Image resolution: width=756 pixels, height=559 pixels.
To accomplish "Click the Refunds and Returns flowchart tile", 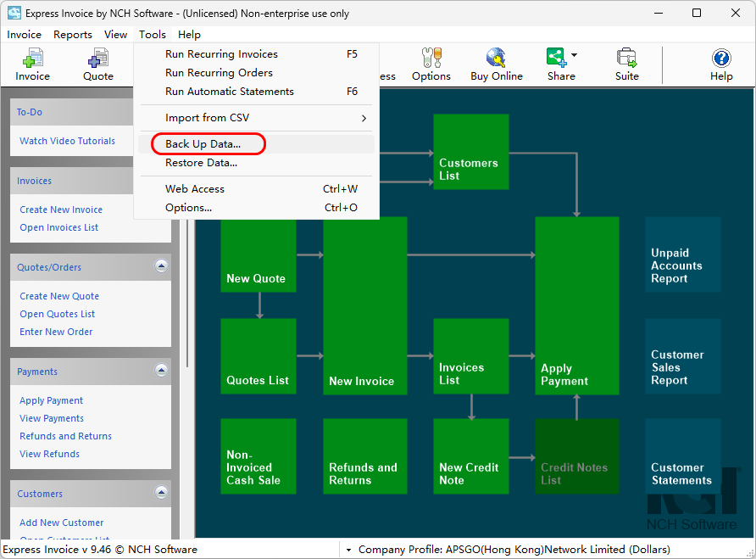I will [x=365, y=456].
